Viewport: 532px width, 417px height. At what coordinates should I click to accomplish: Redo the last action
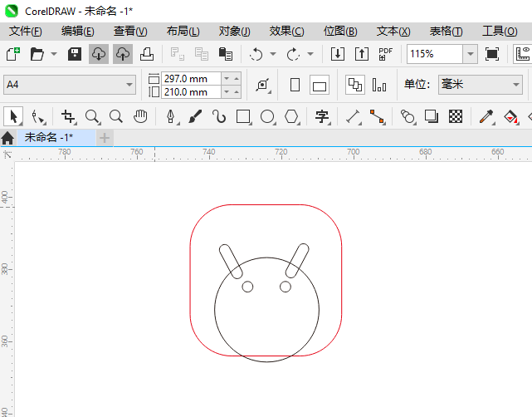(293, 54)
